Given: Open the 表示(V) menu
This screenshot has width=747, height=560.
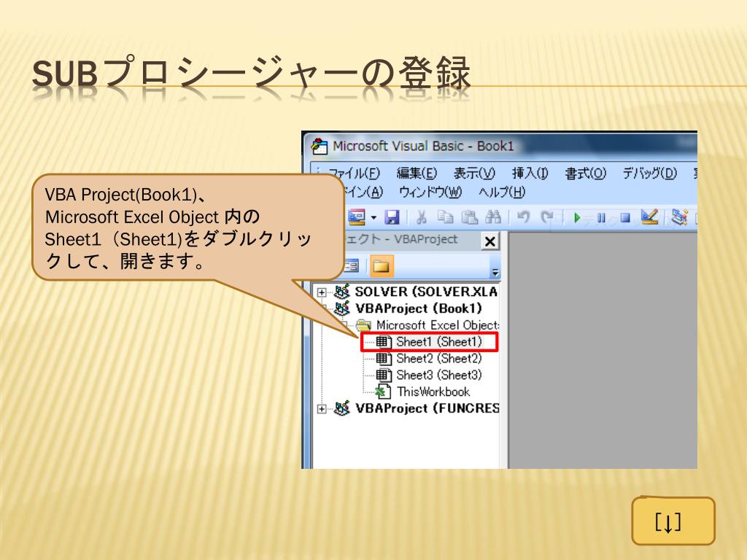Looking at the screenshot, I should tap(474, 174).
